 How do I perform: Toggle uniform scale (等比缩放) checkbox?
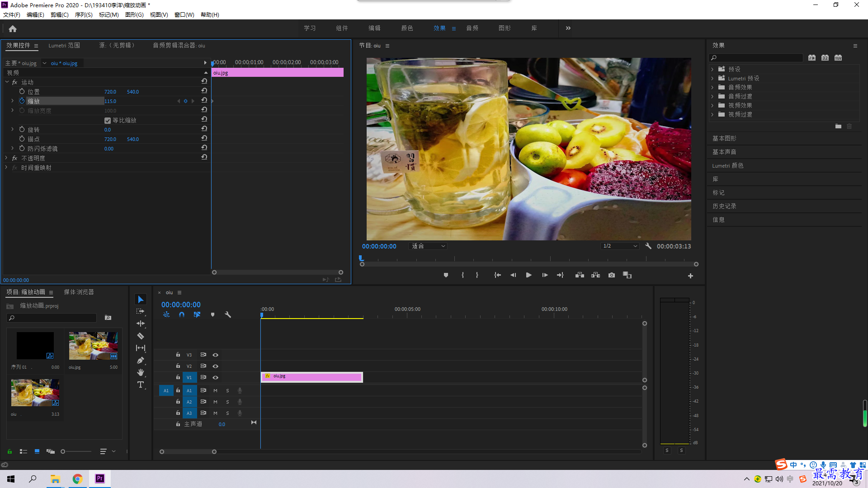click(108, 120)
